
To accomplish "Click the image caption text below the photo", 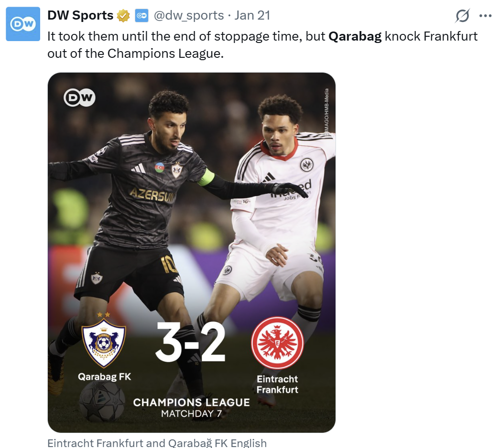I will click(x=157, y=443).
